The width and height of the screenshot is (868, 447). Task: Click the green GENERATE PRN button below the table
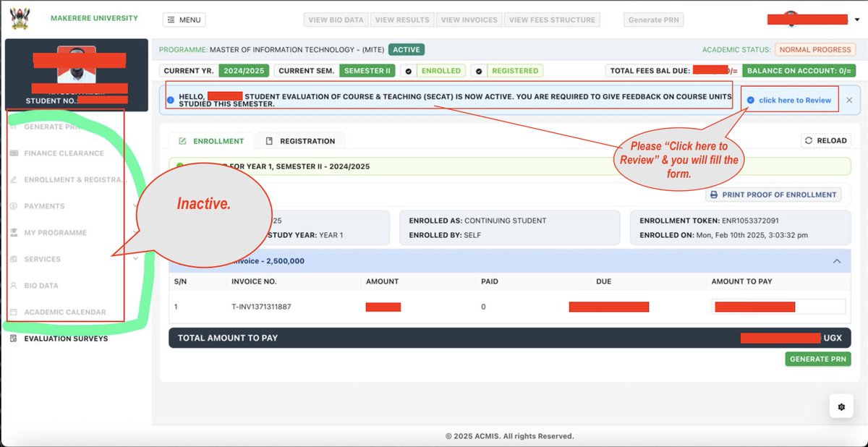(x=818, y=359)
